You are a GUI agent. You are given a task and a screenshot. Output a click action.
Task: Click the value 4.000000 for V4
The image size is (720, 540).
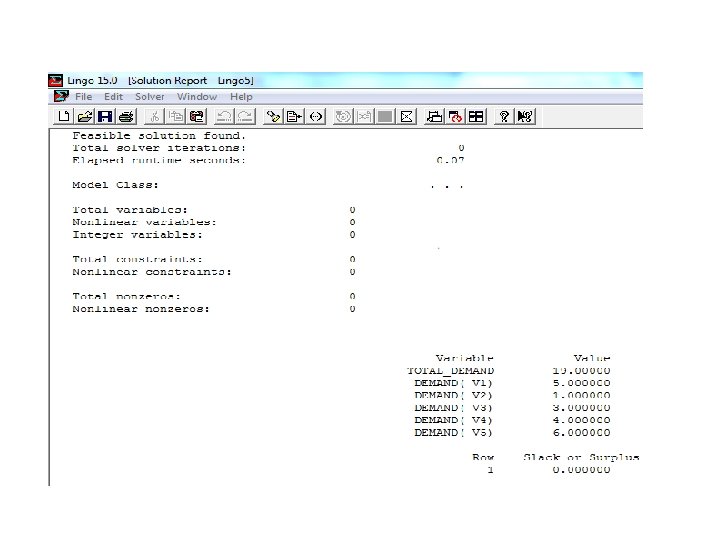click(581, 420)
